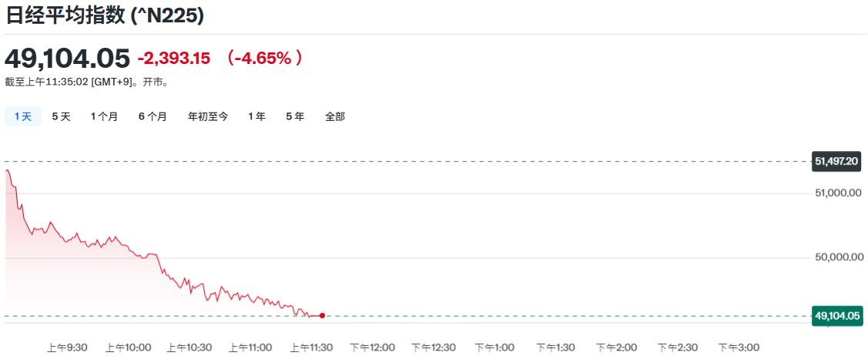This screenshot has height=356, width=868.
Task: Click the large 49,104.05 index price
Action: click(x=67, y=59)
